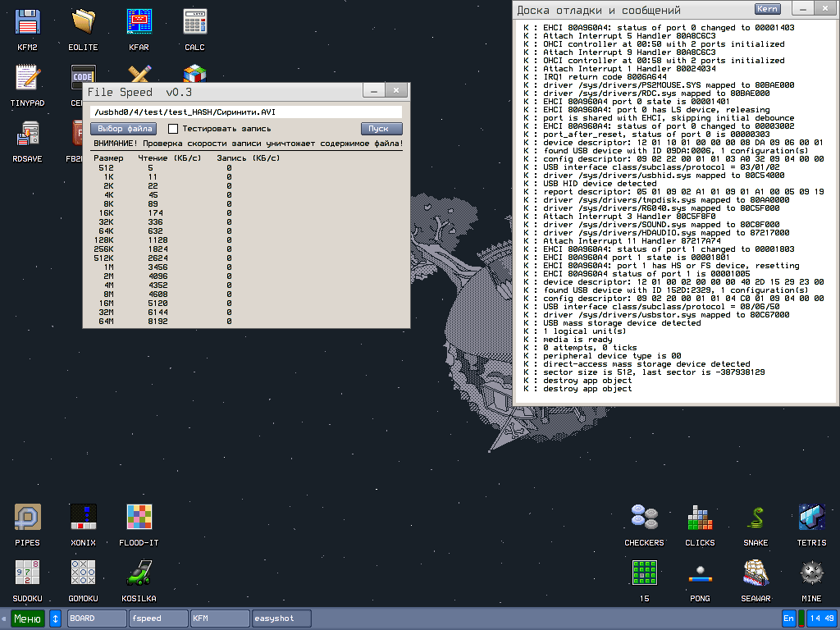The height and width of the screenshot is (630, 840).
Task: Open the Меню taskbar menu
Action: (27, 618)
